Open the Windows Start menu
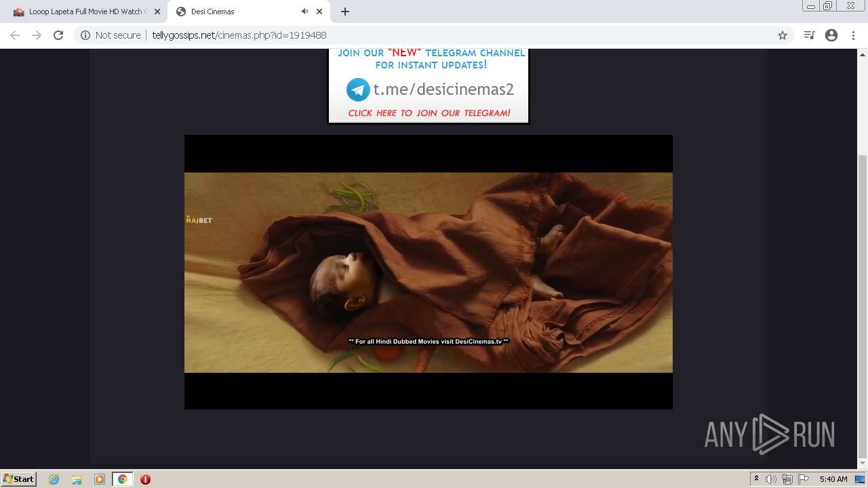Image resolution: width=868 pixels, height=488 pixels. (18, 479)
